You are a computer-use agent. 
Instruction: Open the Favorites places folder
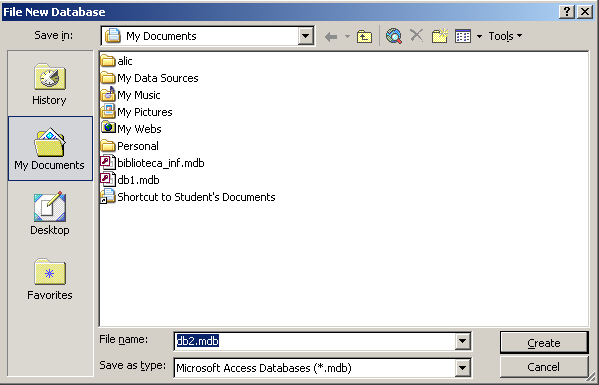[x=50, y=279]
